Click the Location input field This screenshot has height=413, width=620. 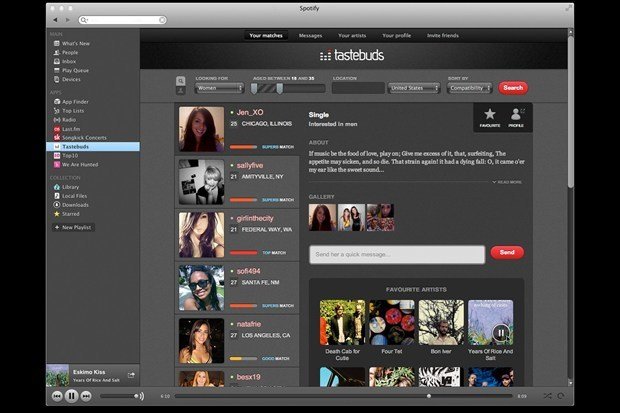pos(358,88)
